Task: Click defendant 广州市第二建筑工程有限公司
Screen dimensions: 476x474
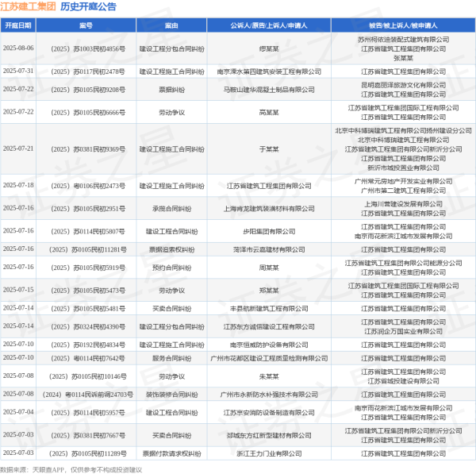Action: click(x=404, y=191)
